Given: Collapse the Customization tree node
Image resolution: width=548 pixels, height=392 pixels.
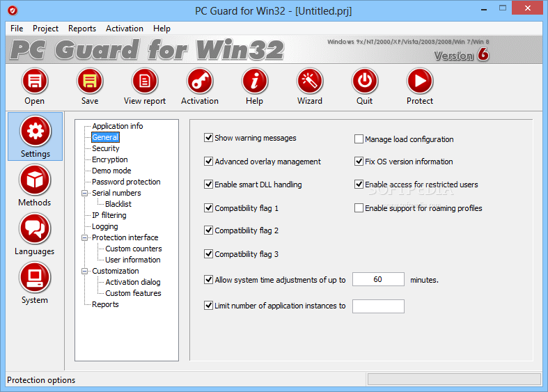Looking at the screenshot, I should [84, 271].
